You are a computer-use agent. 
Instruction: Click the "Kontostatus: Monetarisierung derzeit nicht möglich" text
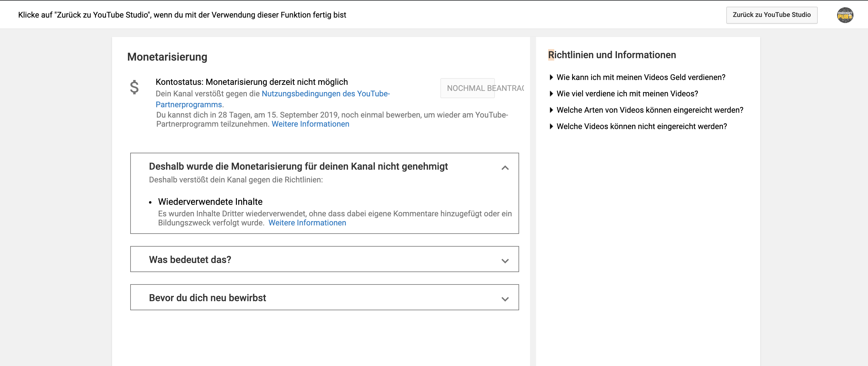(252, 82)
